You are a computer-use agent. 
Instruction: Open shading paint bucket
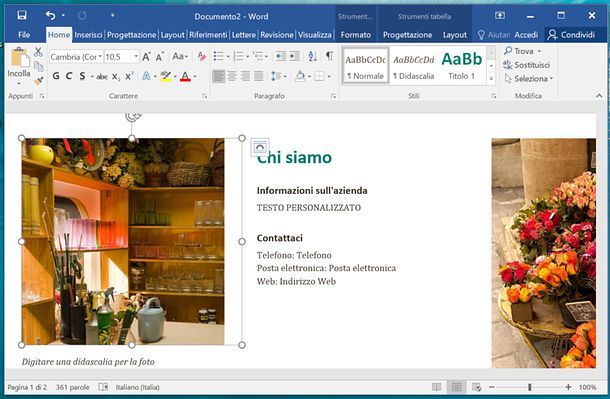click(300, 76)
